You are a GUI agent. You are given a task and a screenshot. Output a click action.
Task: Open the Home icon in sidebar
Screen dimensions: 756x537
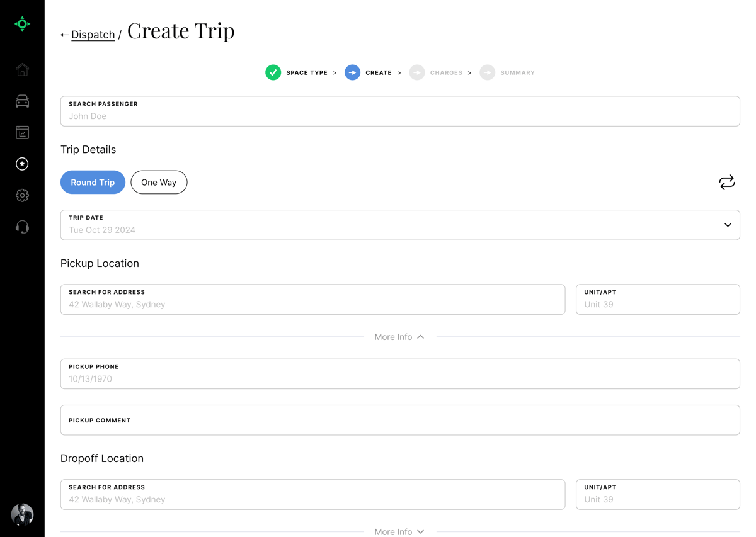pos(22,70)
